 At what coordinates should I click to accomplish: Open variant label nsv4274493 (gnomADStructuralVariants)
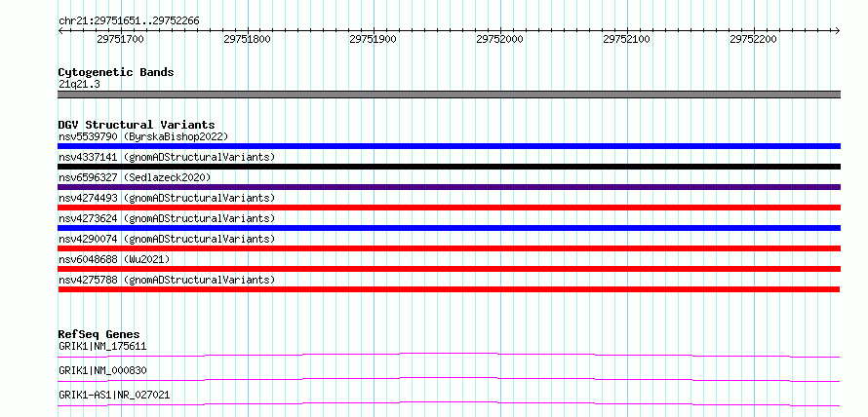coord(167,198)
